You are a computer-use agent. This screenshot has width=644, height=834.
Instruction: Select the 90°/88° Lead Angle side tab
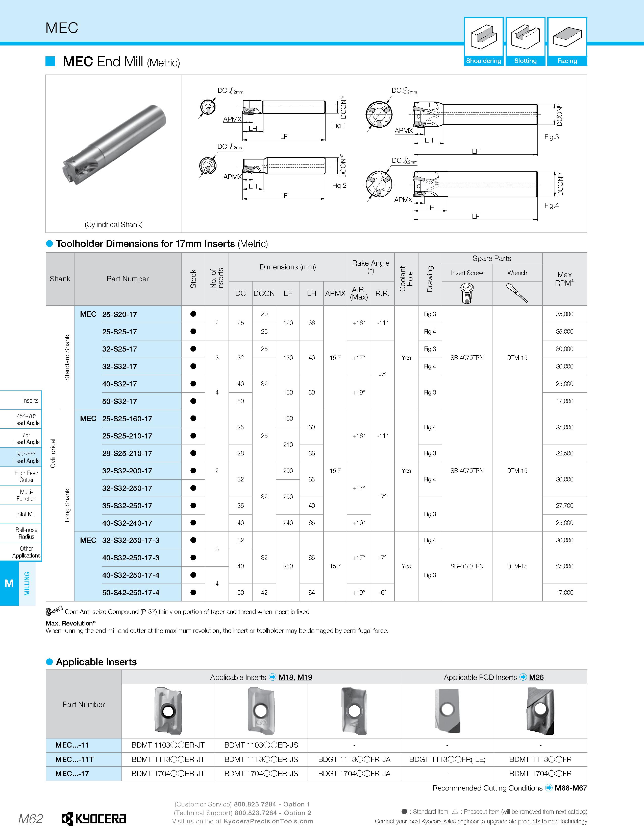21,457
